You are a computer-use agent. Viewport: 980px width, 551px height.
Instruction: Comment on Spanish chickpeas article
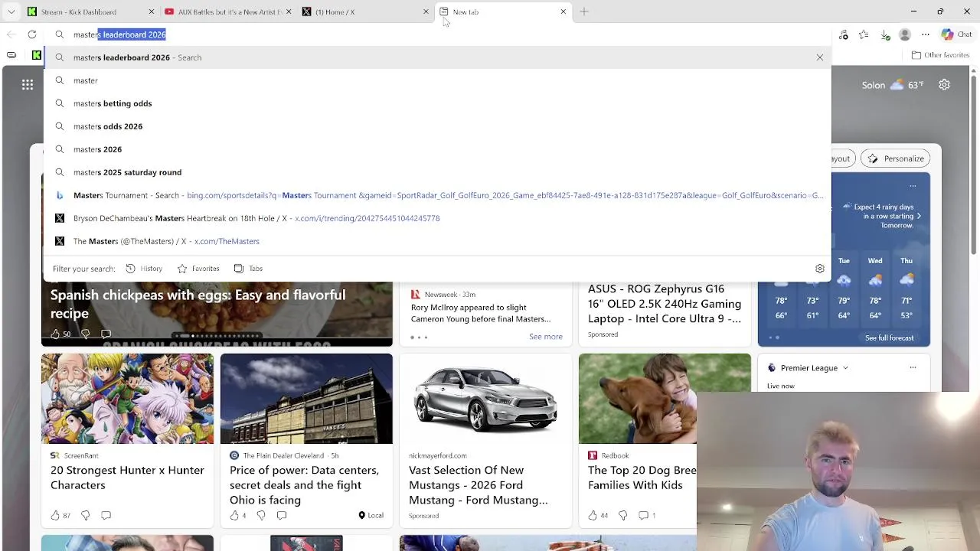point(106,334)
